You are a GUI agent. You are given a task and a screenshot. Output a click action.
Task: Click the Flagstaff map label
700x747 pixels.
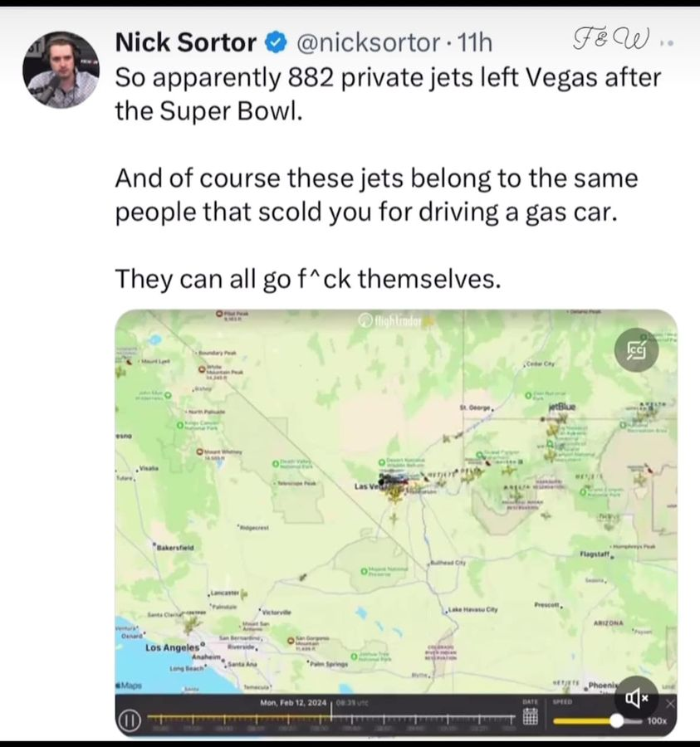pyautogui.click(x=595, y=554)
